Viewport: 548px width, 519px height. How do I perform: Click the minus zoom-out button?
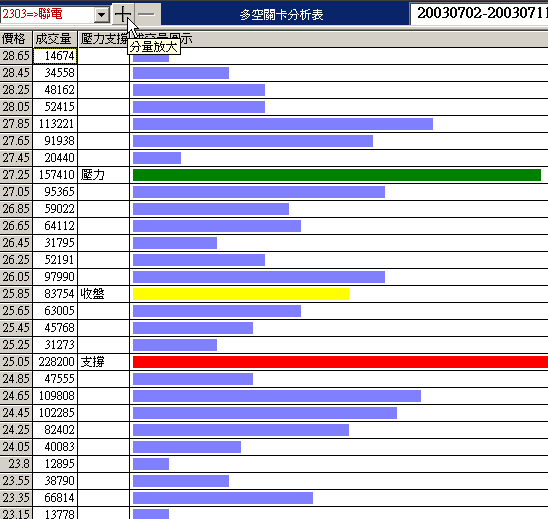(x=147, y=14)
